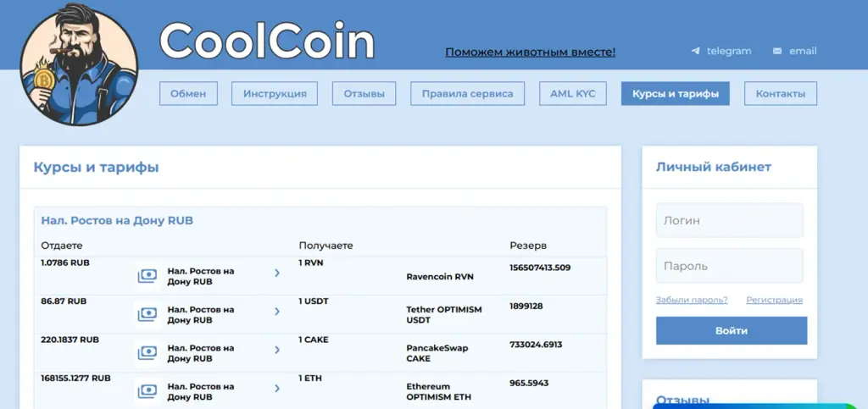Image resolution: width=868 pixels, height=409 pixels.
Task: Click the Резерв column header
Action: 528,246
